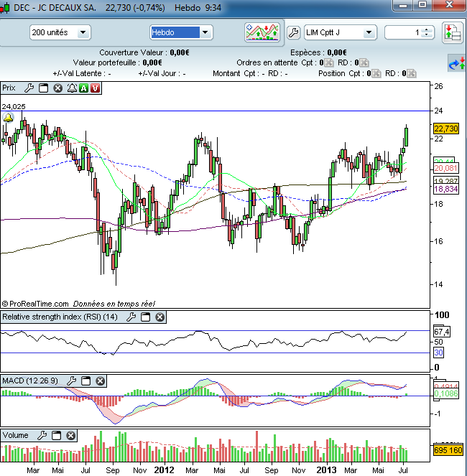This screenshot has width=467, height=476.
Task: Click the ProRealTime.com copyright text
Action: [35, 304]
